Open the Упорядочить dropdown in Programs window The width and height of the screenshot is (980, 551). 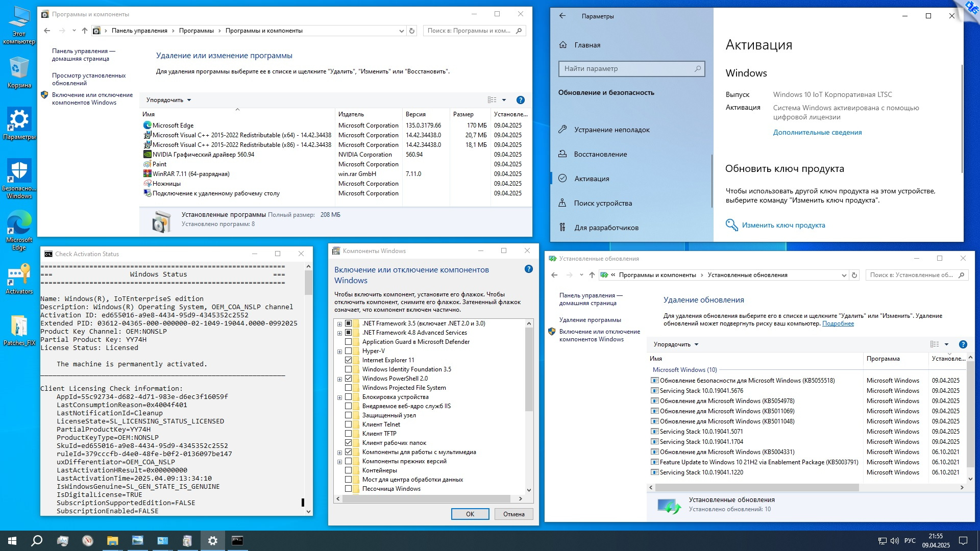click(168, 100)
